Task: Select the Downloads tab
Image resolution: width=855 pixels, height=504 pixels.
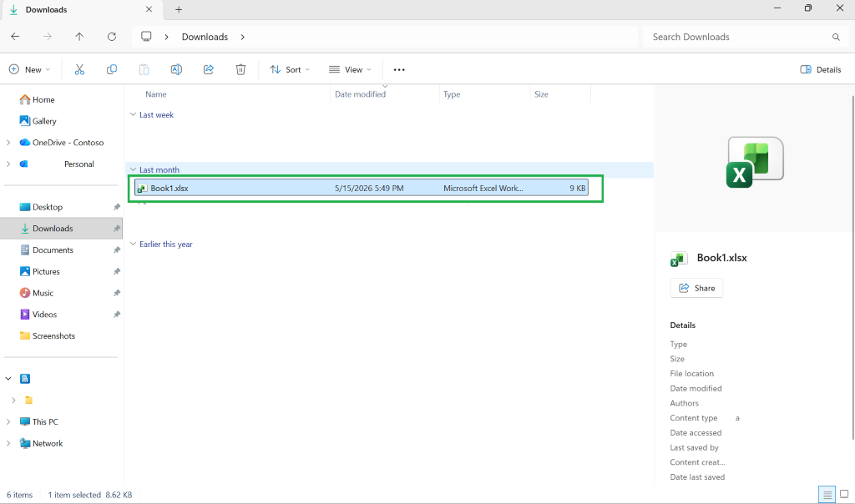Action: 81,10
